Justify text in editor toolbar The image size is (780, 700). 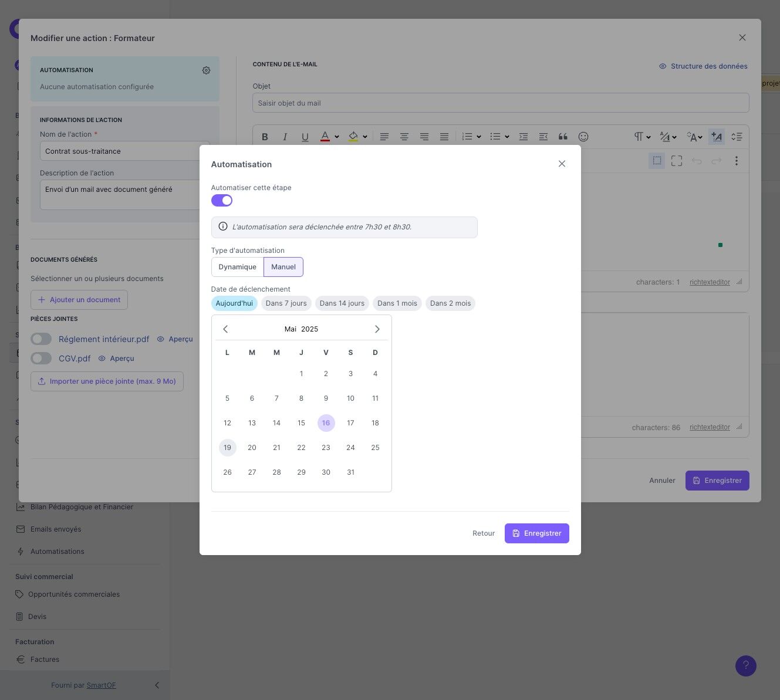pyautogui.click(x=444, y=137)
